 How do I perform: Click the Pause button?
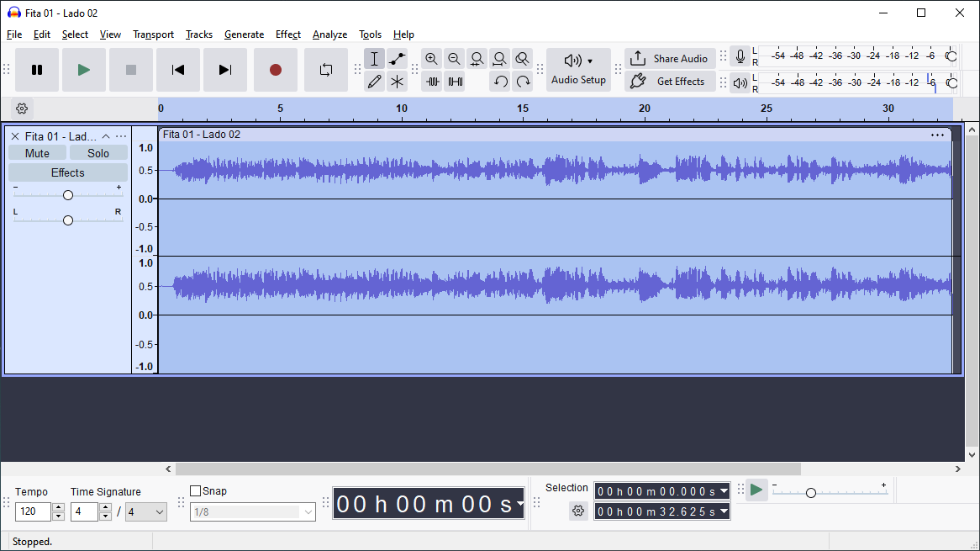coord(37,70)
